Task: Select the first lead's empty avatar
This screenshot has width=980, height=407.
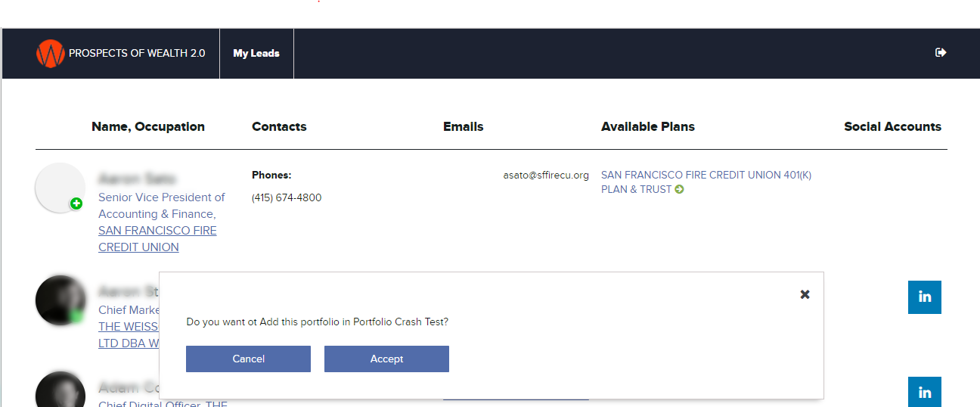Action: [x=59, y=186]
